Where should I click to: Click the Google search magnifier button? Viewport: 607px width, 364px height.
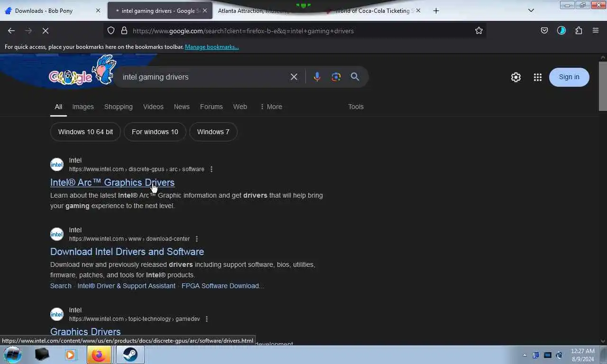(x=355, y=77)
